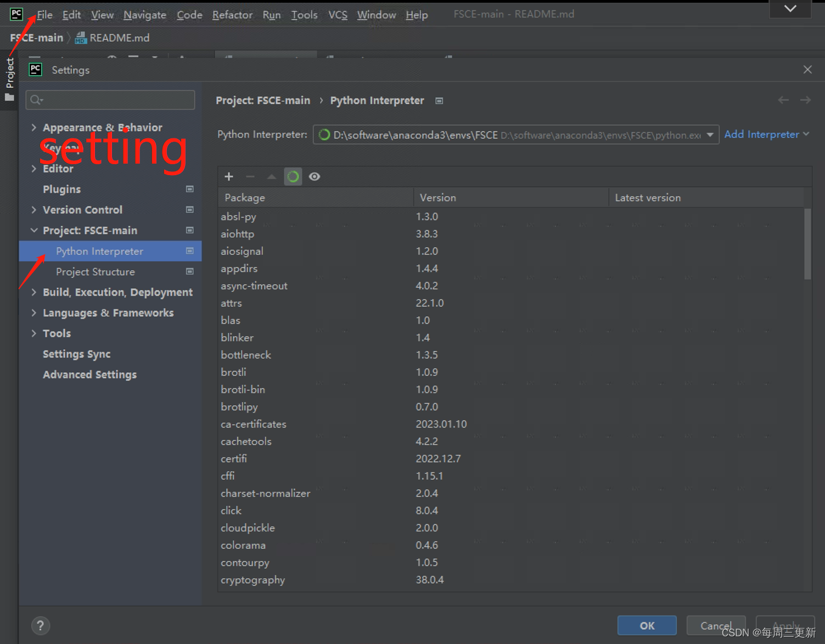Click the project-level marker icon next to Version Control
Viewport: 825px width, 644px height.
click(190, 210)
